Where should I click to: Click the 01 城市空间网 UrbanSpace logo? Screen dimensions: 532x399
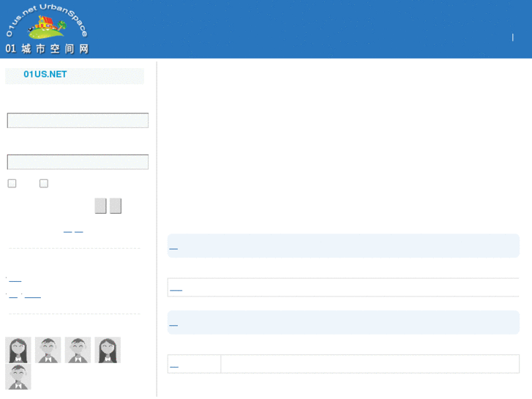(x=47, y=29)
